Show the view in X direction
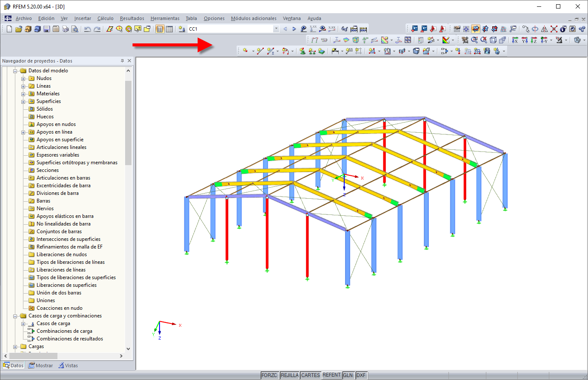The image size is (588, 380). (x=515, y=40)
